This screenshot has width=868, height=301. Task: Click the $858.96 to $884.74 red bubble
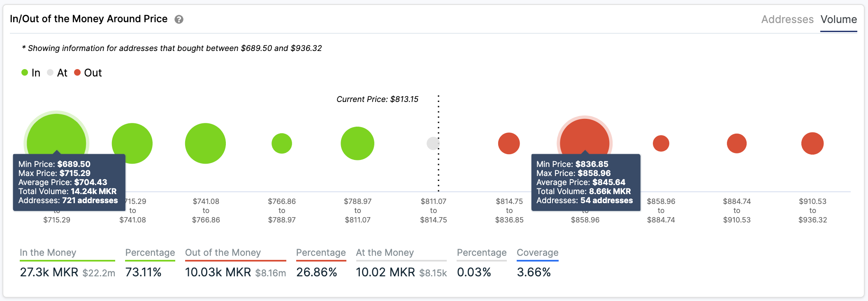tap(661, 144)
